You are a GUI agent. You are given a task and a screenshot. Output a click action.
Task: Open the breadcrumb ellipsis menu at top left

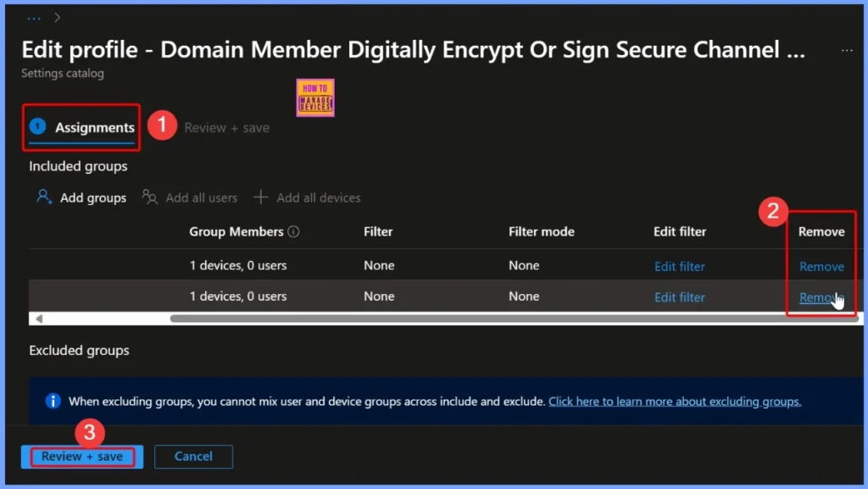pos(32,16)
